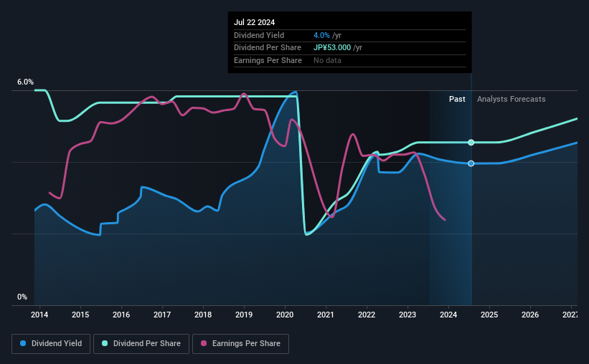Click the 2023 x-axis label
Screen dimensions: 589x364
point(407,315)
